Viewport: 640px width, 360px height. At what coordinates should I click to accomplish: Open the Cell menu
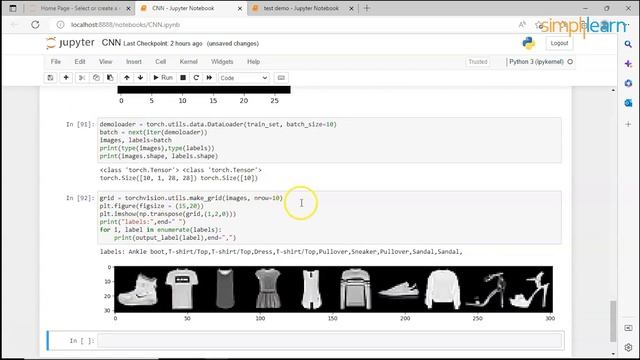160,62
